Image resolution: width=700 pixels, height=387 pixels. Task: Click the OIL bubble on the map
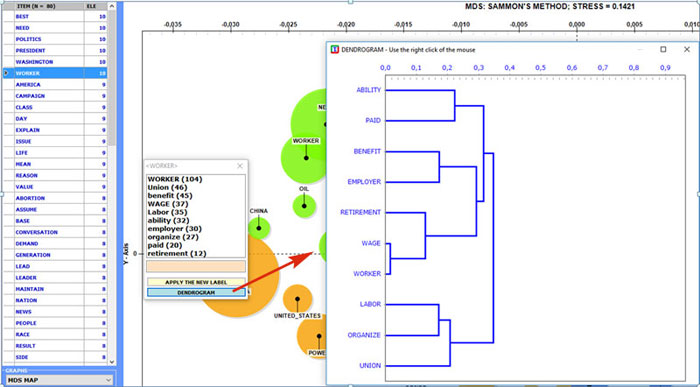(x=304, y=206)
